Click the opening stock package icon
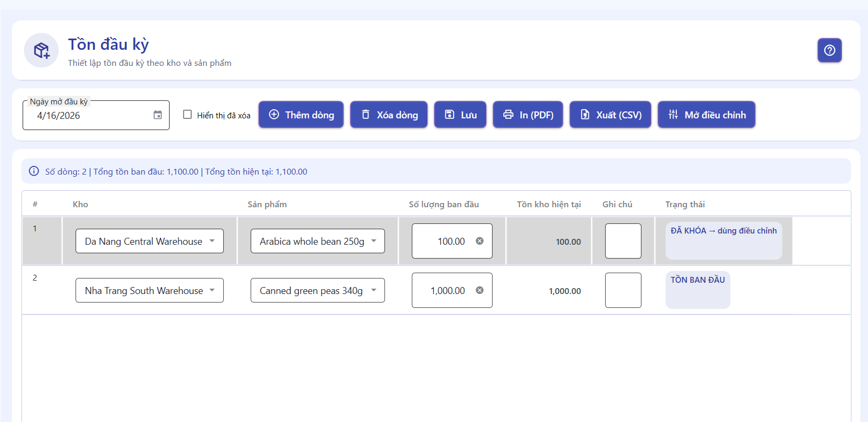Viewport: 868px width, 422px height. 41,50
